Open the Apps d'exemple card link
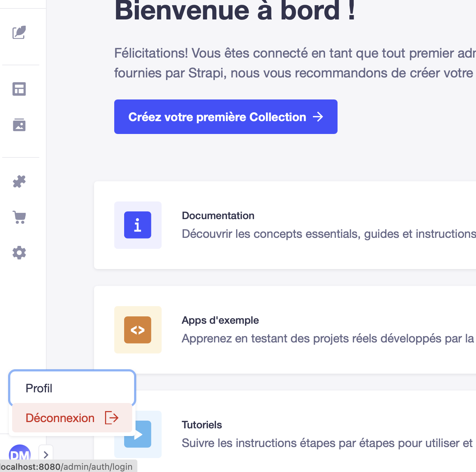Viewport: 476px width, 472px height. (285, 330)
